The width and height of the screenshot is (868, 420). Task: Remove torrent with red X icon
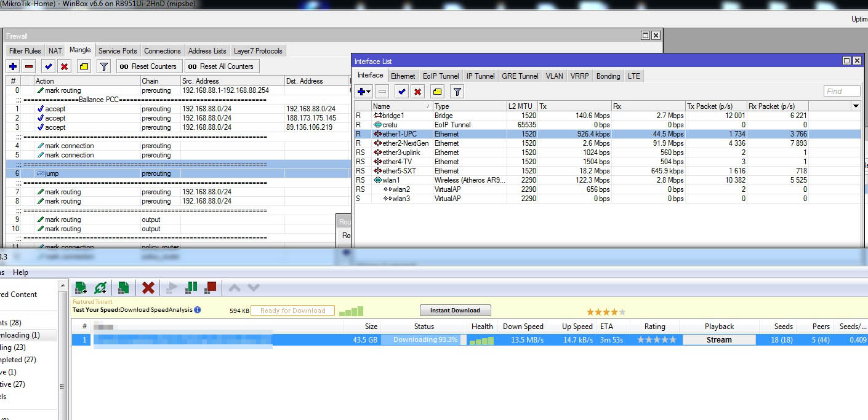[148, 287]
